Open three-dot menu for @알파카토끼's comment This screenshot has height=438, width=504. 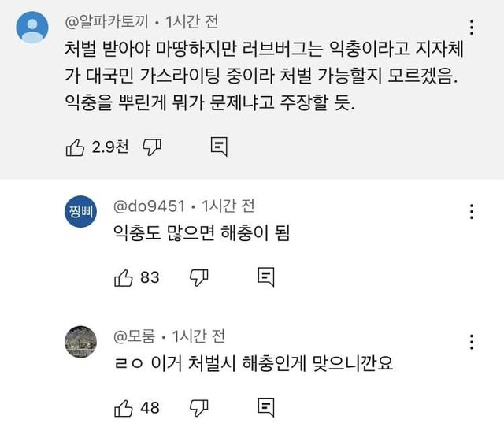(472, 28)
